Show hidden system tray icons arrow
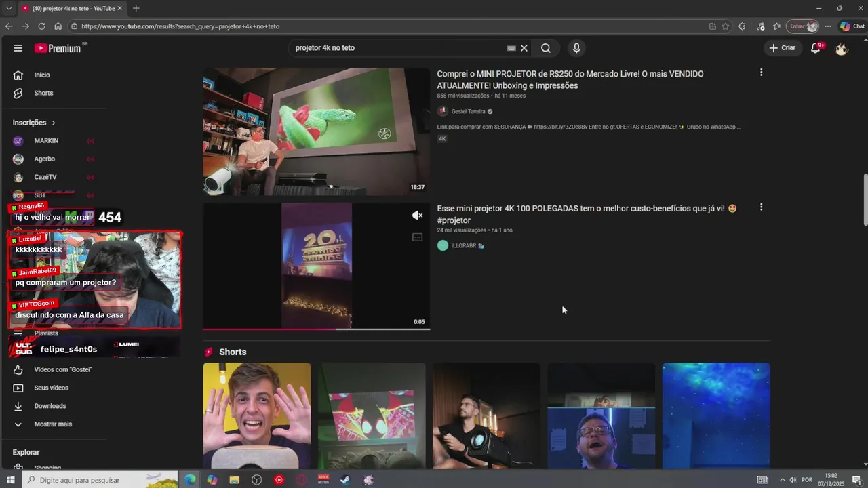 coord(783,480)
